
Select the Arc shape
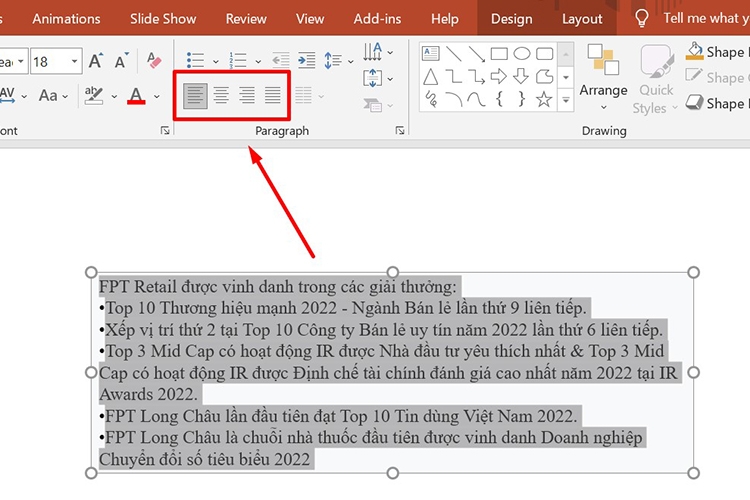(453, 99)
